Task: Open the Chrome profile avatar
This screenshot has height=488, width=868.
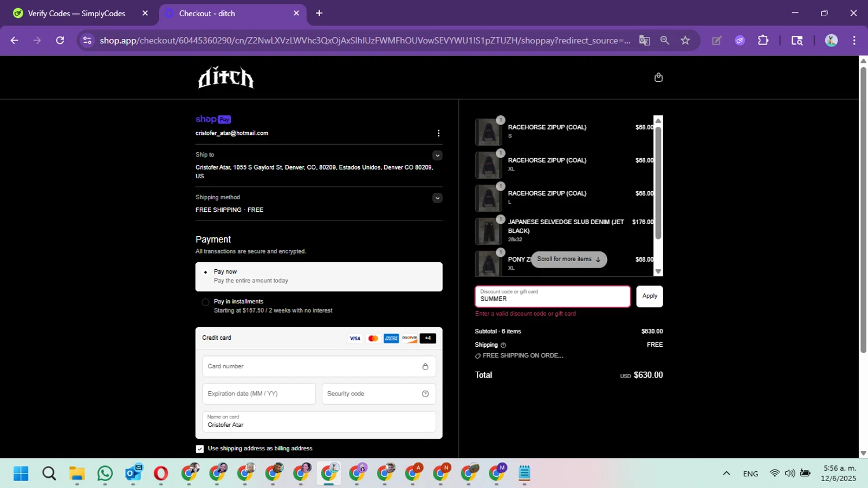Action: pos(832,41)
